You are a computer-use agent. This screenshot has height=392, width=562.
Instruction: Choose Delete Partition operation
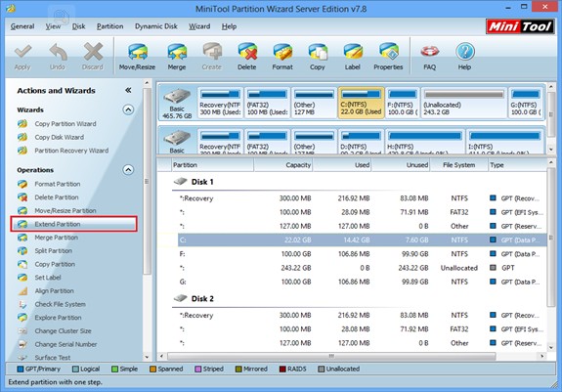[x=57, y=197]
